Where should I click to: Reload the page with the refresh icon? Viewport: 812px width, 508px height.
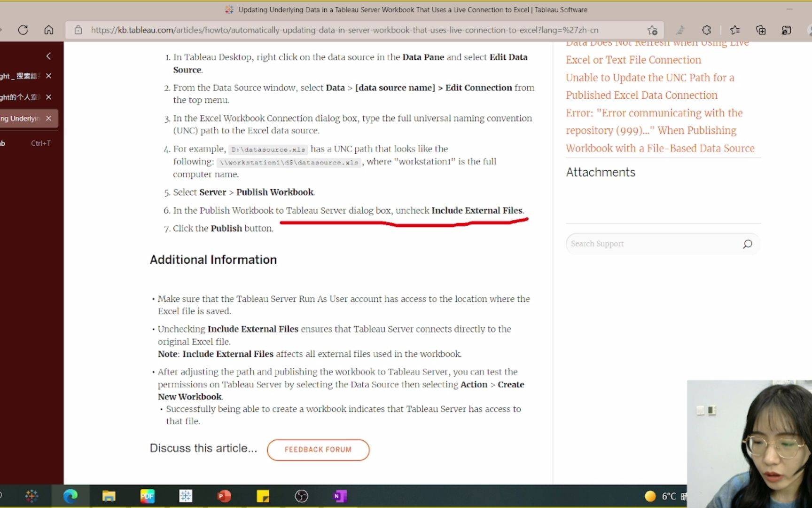coord(23,30)
